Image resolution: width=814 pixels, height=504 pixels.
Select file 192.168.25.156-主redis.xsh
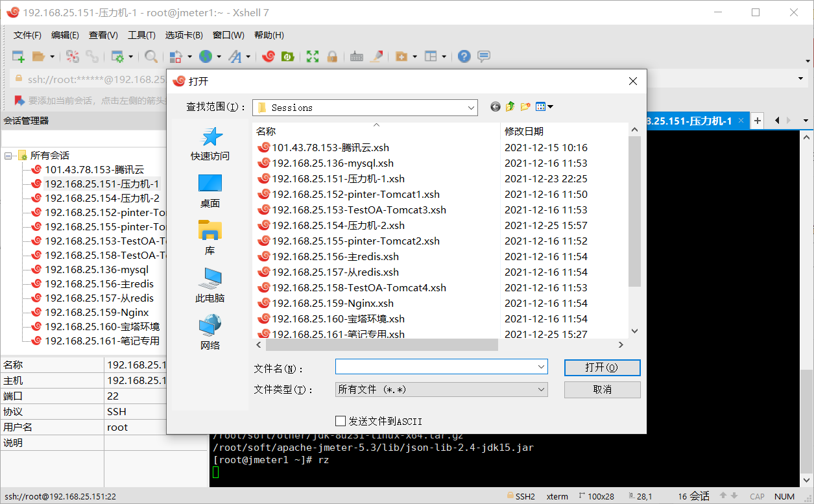(x=328, y=257)
